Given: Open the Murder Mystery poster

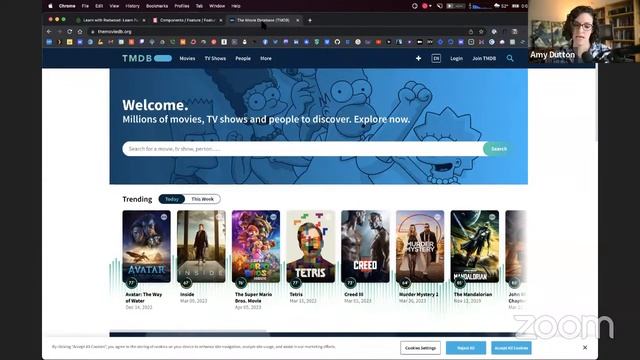Looking at the screenshot, I should pyautogui.click(x=420, y=247).
